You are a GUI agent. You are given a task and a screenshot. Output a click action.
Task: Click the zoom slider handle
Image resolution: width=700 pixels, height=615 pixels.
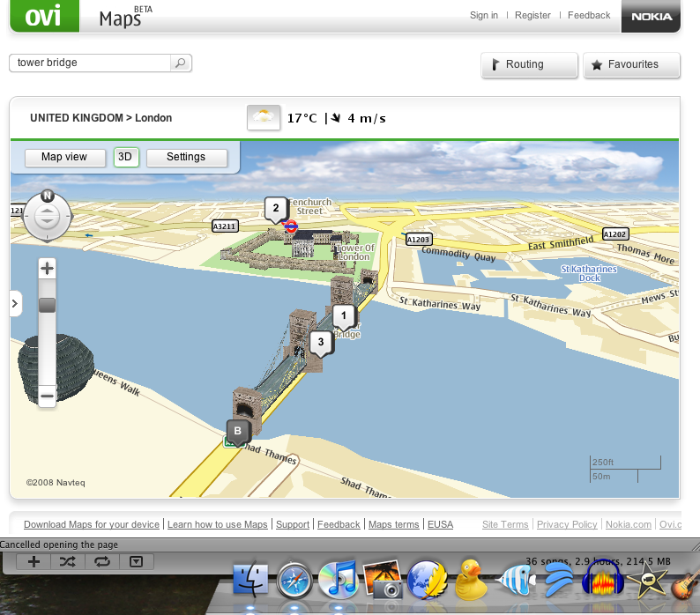(x=47, y=305)
